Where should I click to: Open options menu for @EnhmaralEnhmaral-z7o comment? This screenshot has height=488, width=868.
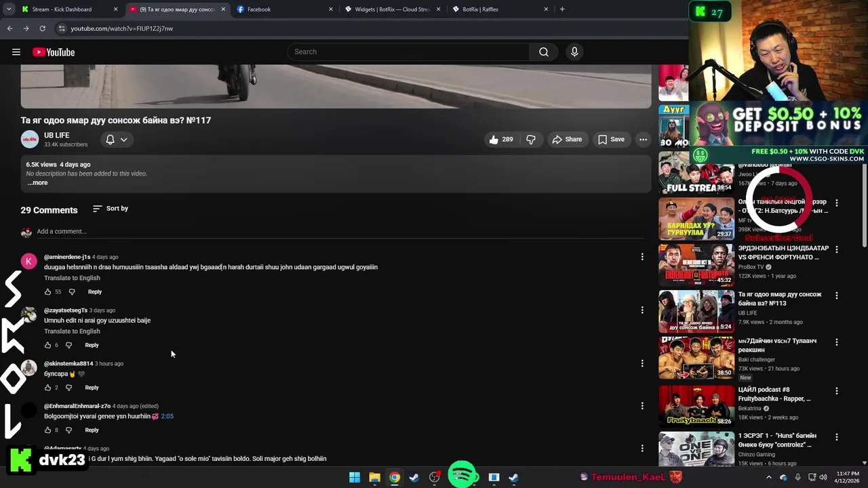coord(642,406)
